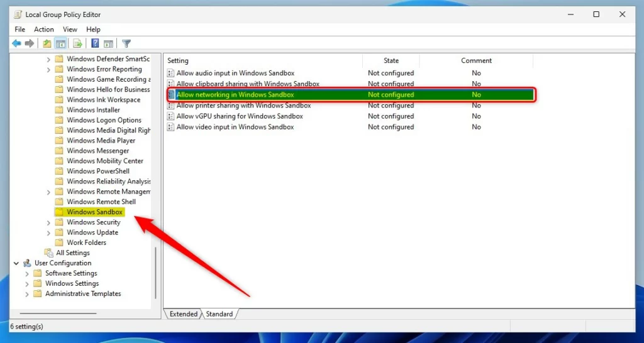The image size is (644, 343).
Task: Open the Help menu
Action: click(x=93, y=29)
